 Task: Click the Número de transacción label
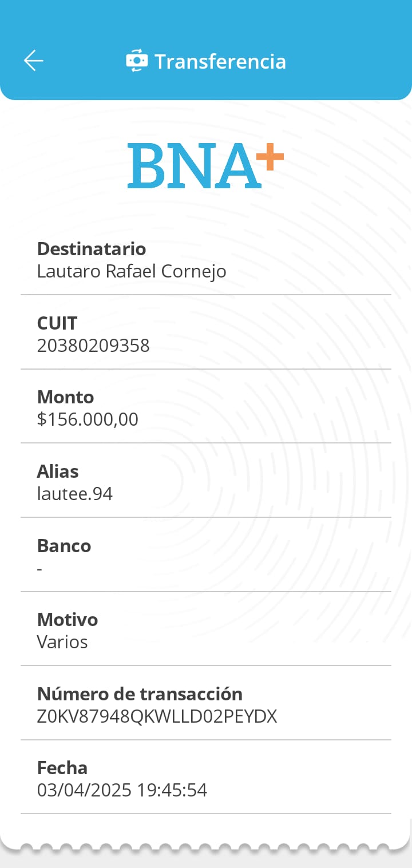(x=140, y=694)
